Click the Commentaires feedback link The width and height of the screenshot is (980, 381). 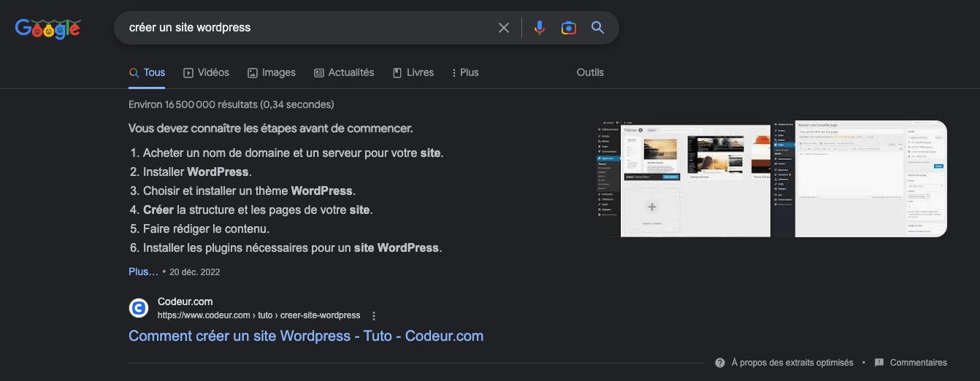point(918,363)
